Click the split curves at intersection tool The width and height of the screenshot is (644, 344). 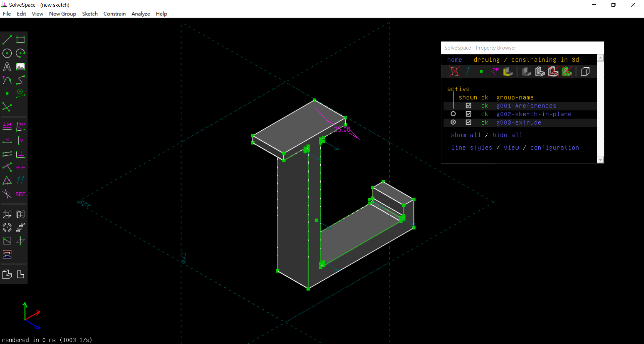(x=7, y=107)
